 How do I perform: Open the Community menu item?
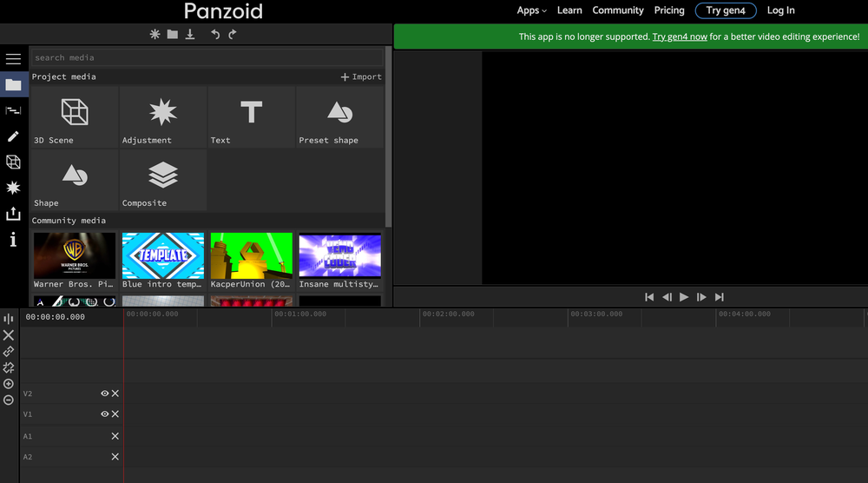coord(618,10)
